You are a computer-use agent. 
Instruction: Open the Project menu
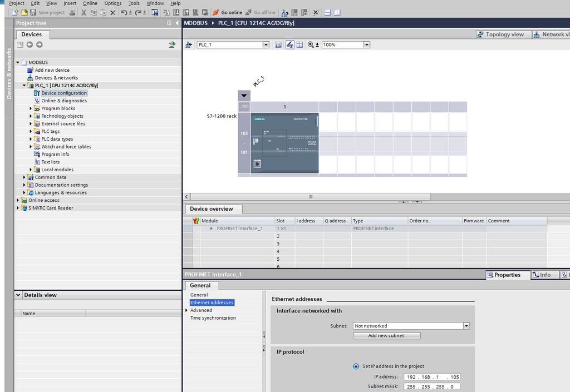pos(16,3)
